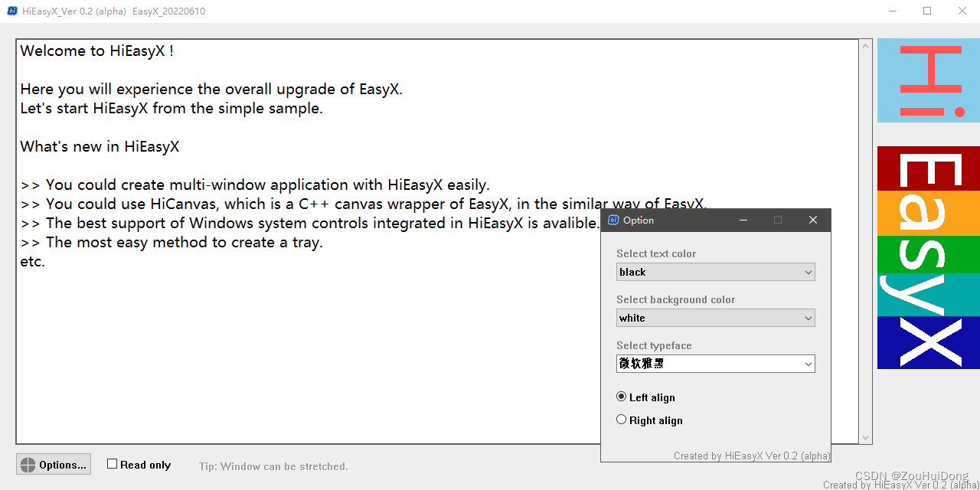Viewport: 980px width, 490px height.
Task: Click the 'Welcome to HiEasyX !' line
Action: pyautogui.click(x=96, y=51)
